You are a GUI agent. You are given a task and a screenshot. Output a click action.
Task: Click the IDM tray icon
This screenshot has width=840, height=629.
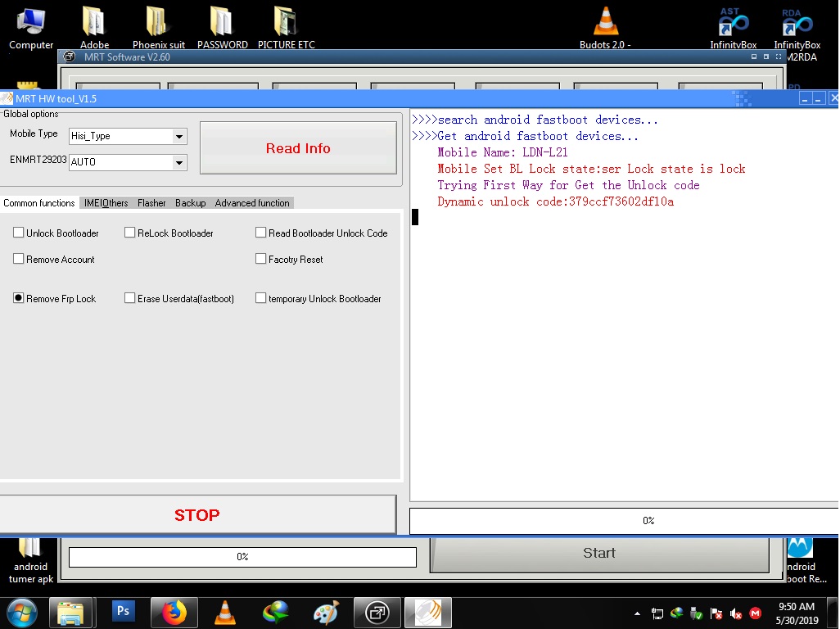pos(676,613)
